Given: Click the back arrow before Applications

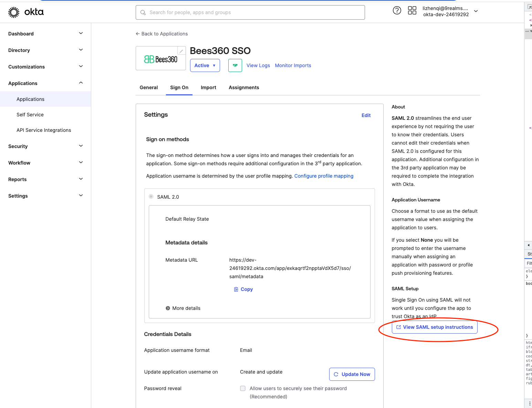Looking at the screenshot, I should (138, 34).
